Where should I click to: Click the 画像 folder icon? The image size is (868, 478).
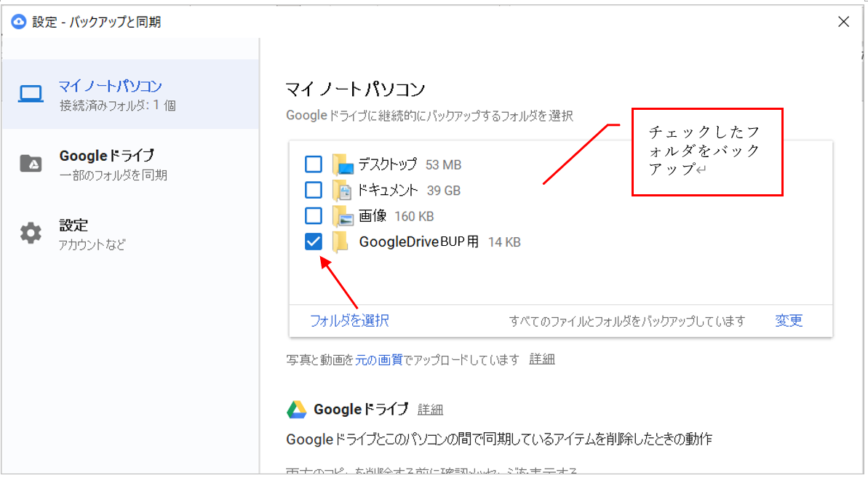(343, 216)
